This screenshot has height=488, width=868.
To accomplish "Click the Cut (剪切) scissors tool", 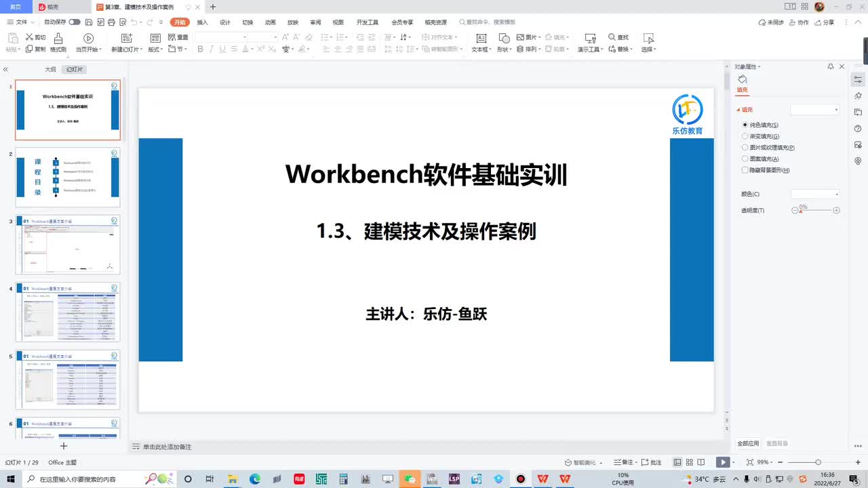I will (35, 37).
